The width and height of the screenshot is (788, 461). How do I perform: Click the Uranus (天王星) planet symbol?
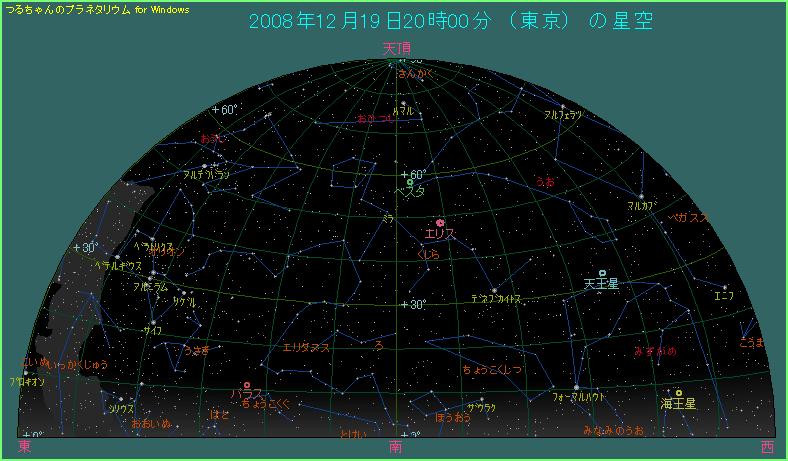pos(602,273)
